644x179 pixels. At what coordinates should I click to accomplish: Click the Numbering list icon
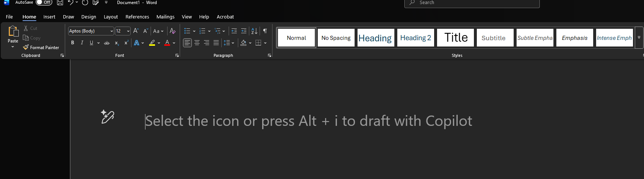(x=202, y=31)
